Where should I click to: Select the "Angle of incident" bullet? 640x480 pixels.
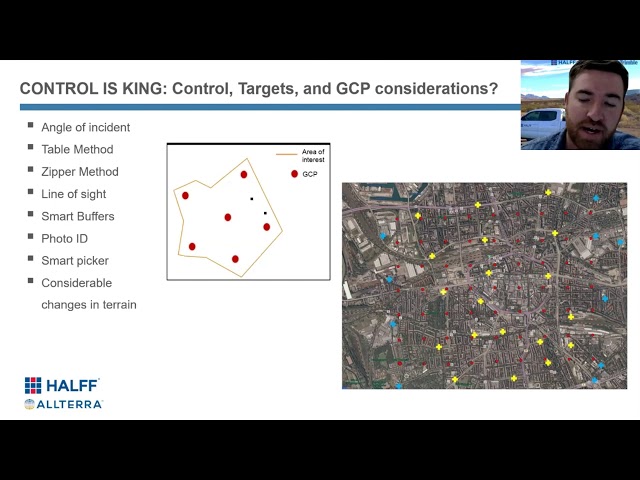click(x=85, y=127)
